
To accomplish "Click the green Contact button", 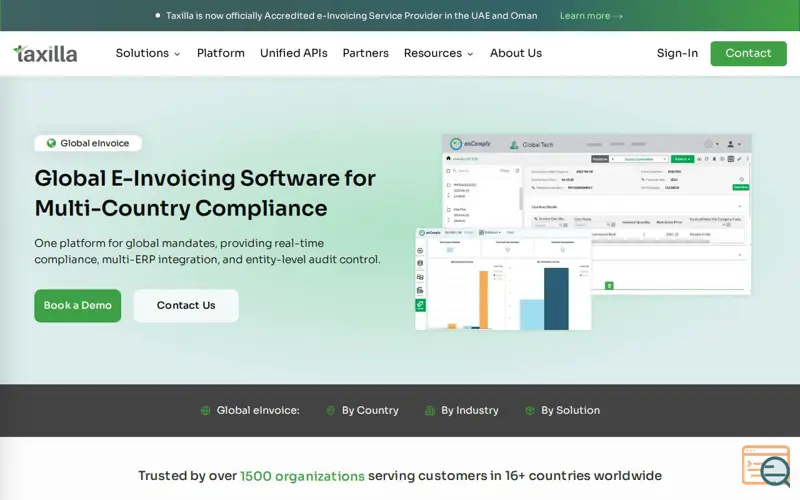I will pos(748,53).
